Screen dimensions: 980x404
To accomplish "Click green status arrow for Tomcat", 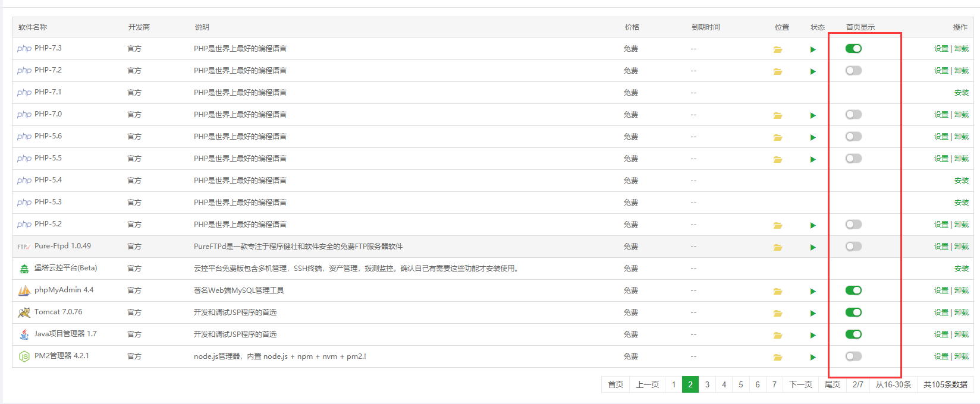I will [x=813, y=313].
